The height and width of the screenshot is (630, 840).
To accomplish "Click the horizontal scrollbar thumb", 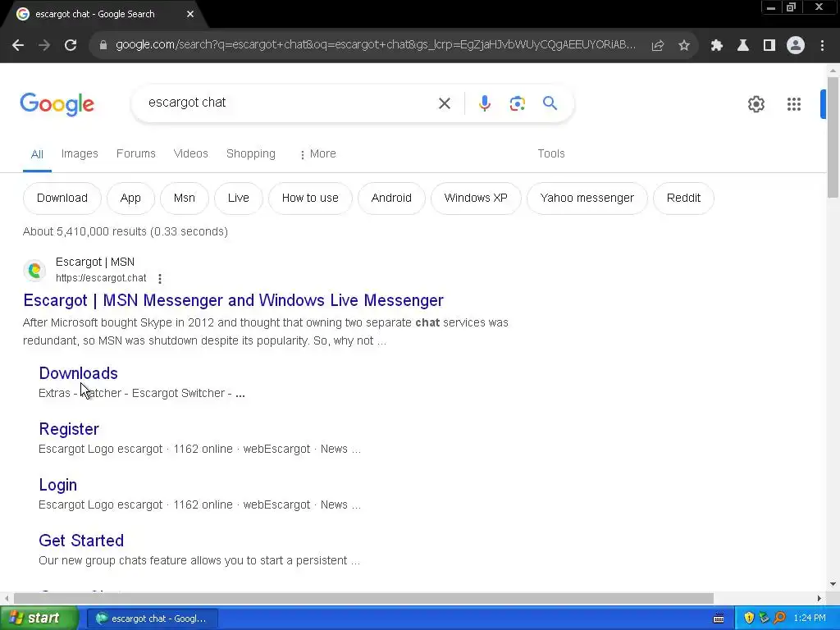I will [x=363, y=598].
